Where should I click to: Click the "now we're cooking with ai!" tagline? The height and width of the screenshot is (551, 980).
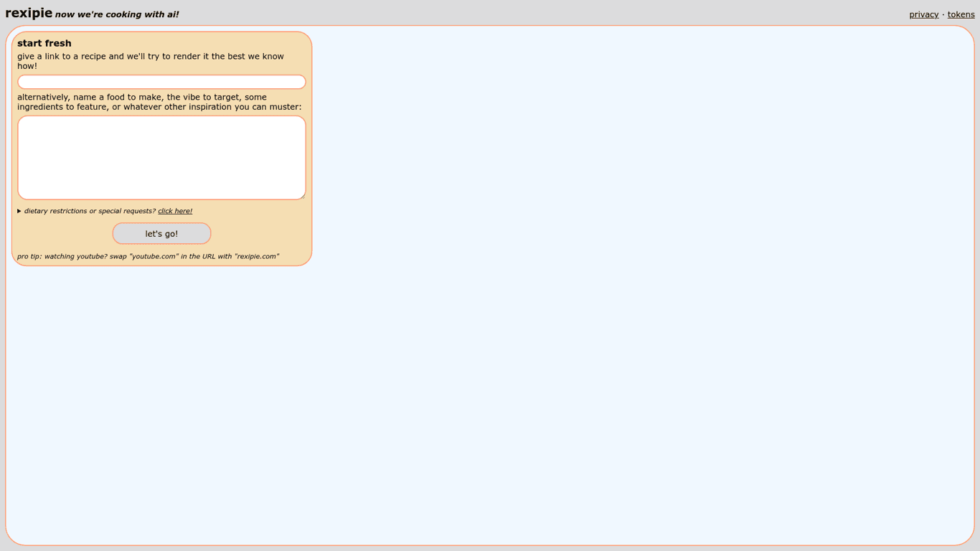[117, 15]
